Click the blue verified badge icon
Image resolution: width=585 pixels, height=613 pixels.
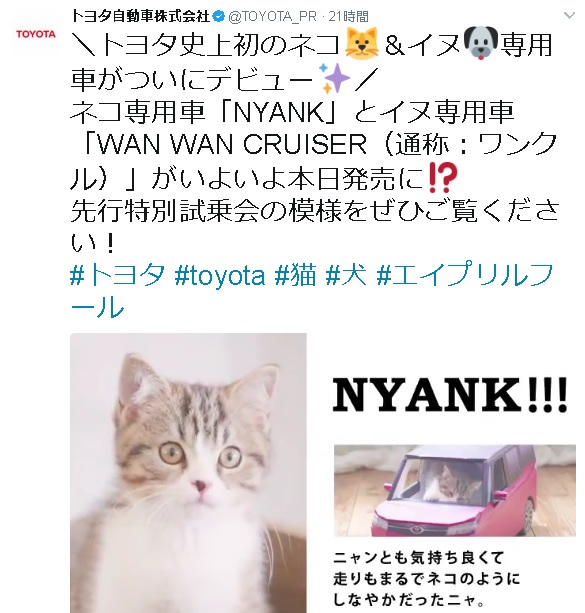coord(219,16)
